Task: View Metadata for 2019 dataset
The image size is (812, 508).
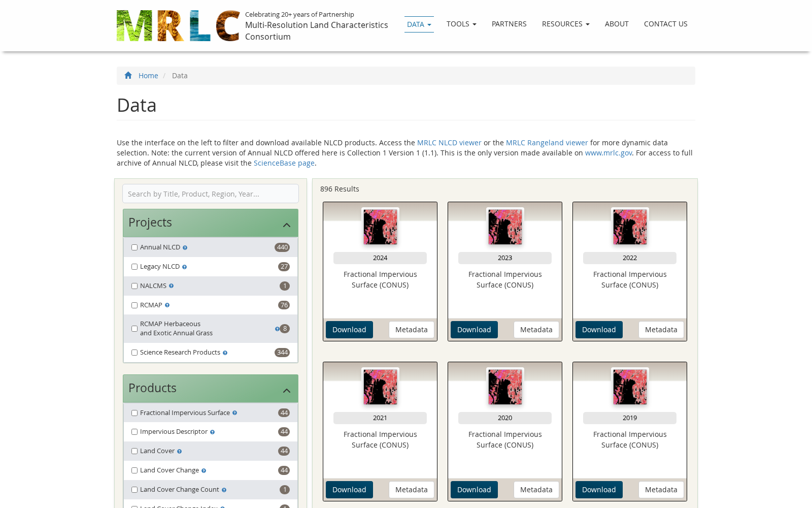Action: [661, 490]
